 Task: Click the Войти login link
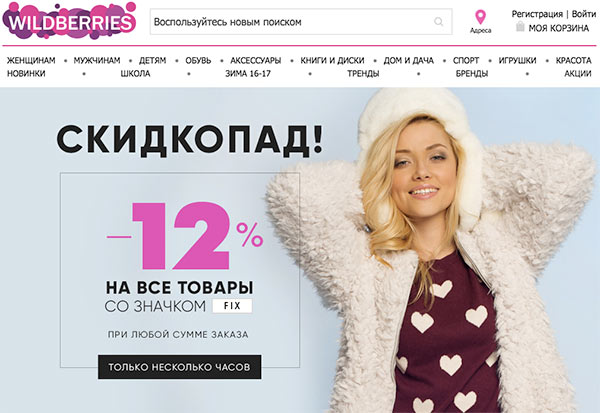click(584, 14)
